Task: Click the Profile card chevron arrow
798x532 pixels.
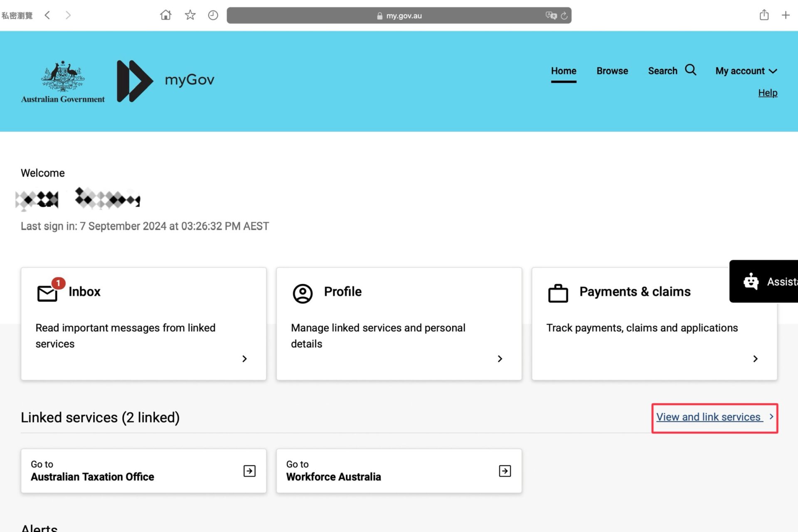Action: pos(500,359)
